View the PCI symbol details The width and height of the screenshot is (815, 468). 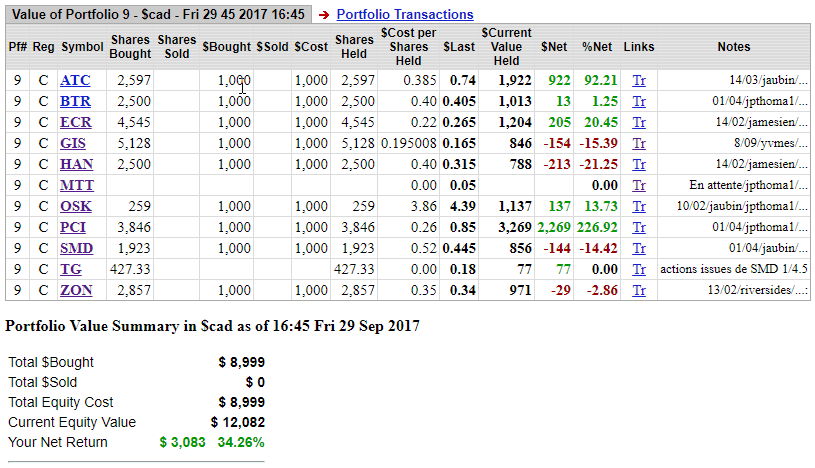74,227
